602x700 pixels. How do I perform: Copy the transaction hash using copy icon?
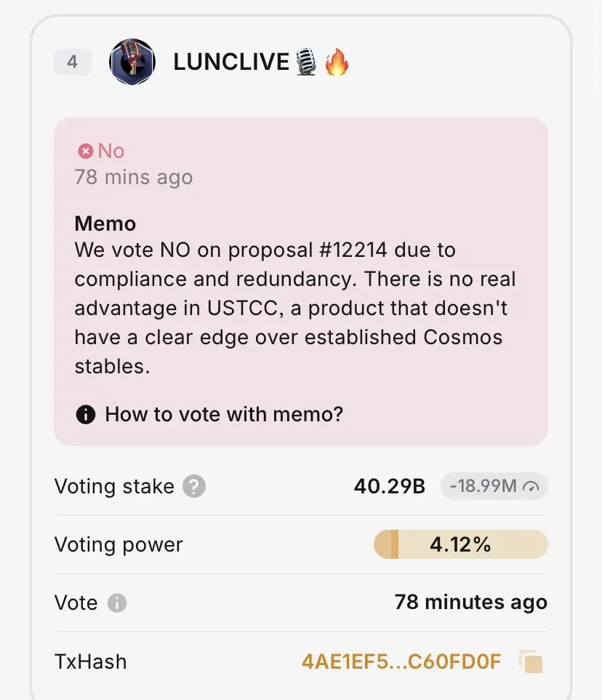pyautogui.click(x=531, y=661)
